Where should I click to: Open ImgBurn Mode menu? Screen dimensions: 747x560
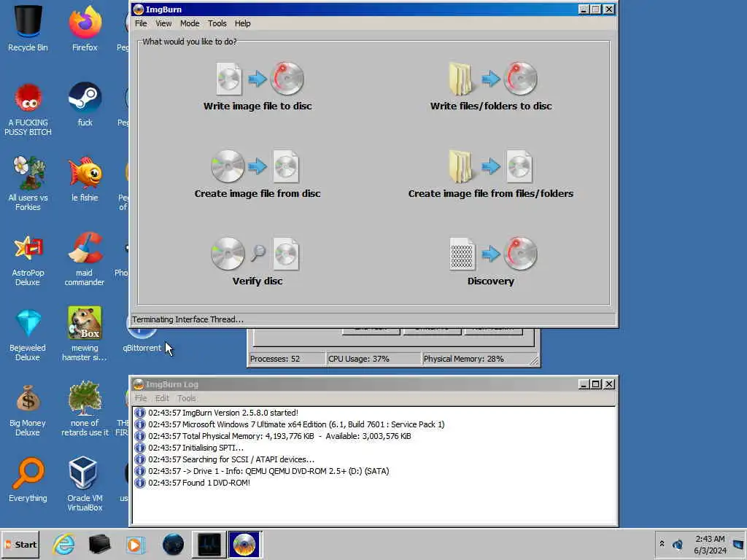190,23
